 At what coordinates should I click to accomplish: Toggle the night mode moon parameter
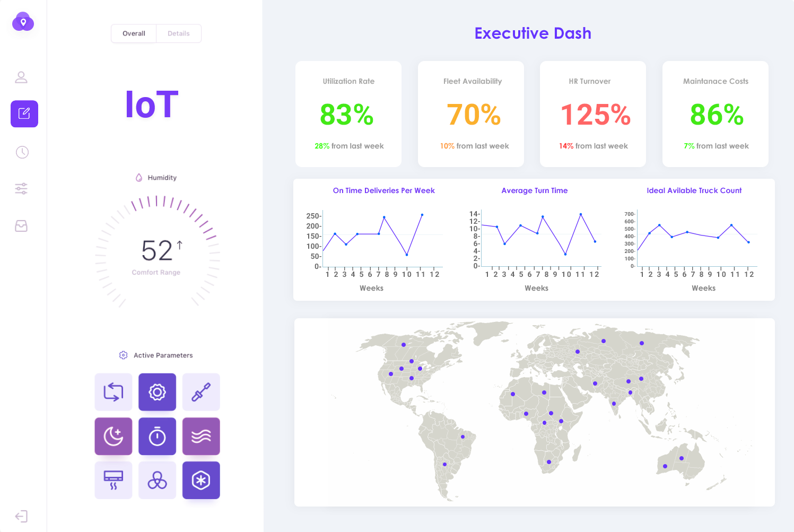click(113, 436)
